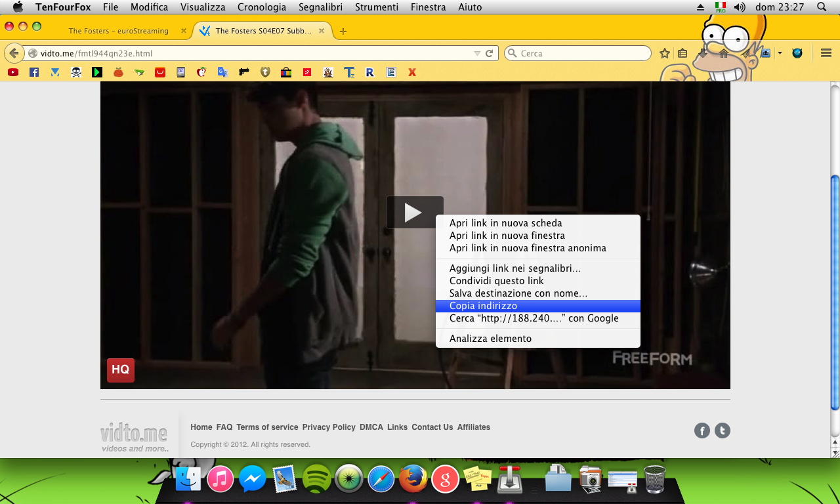Open the skull and crossbones bookmark
Image resolution: width=840 pixels, height=504 pixels.
tap(76, 72)
